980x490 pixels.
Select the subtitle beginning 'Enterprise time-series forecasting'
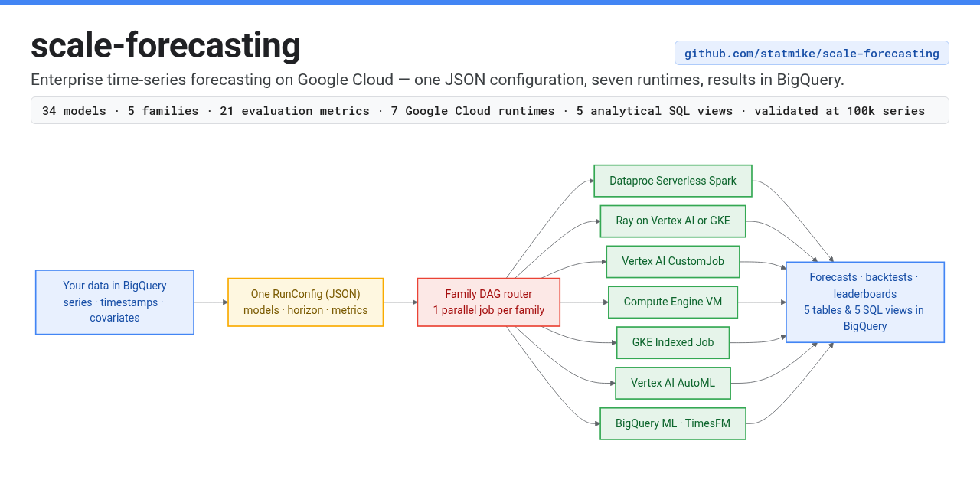pyautogui.click(x=437, y=80)
